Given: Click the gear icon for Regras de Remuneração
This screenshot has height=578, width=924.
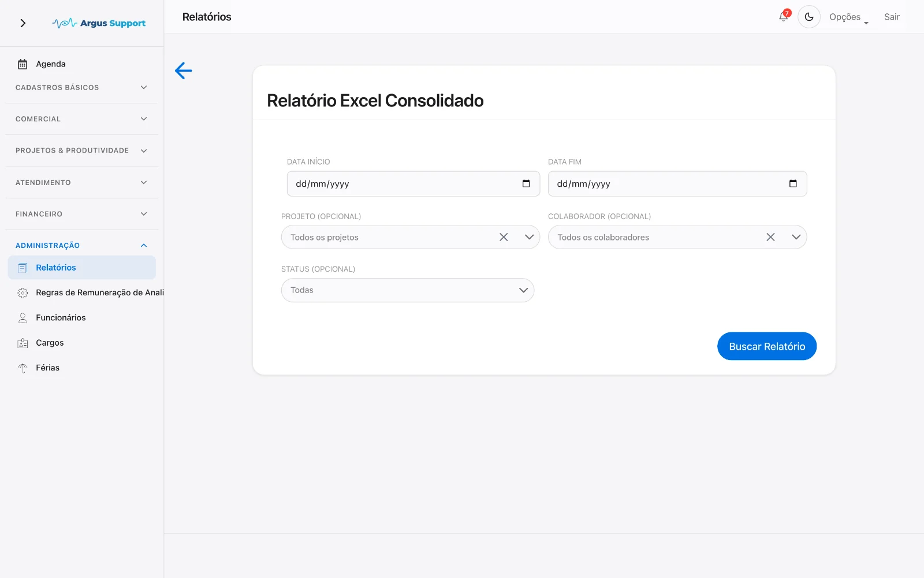Looking at the screenshot, I should (x=23, y=292).
